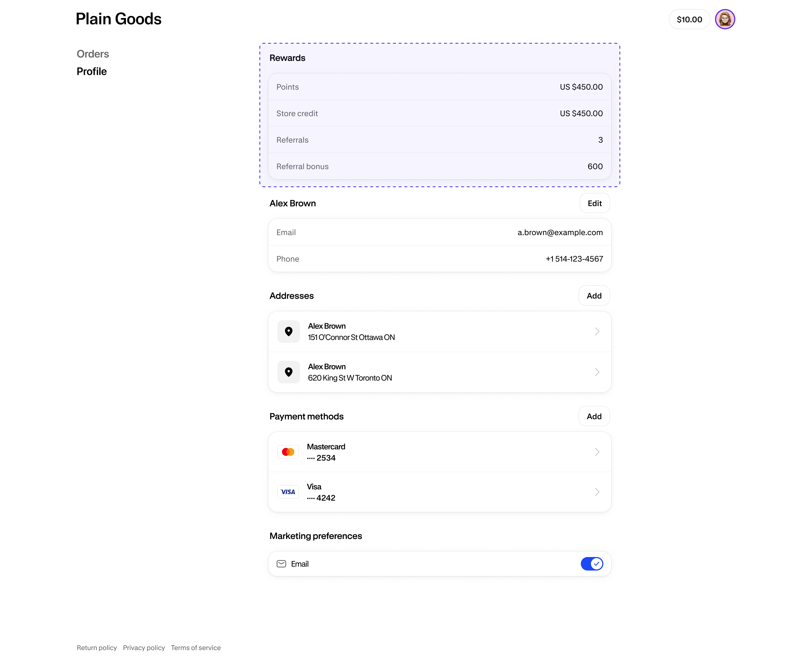Expand the 620 King St W address chevron
Viewport: 812px width, 663px height.
[597, 372]
